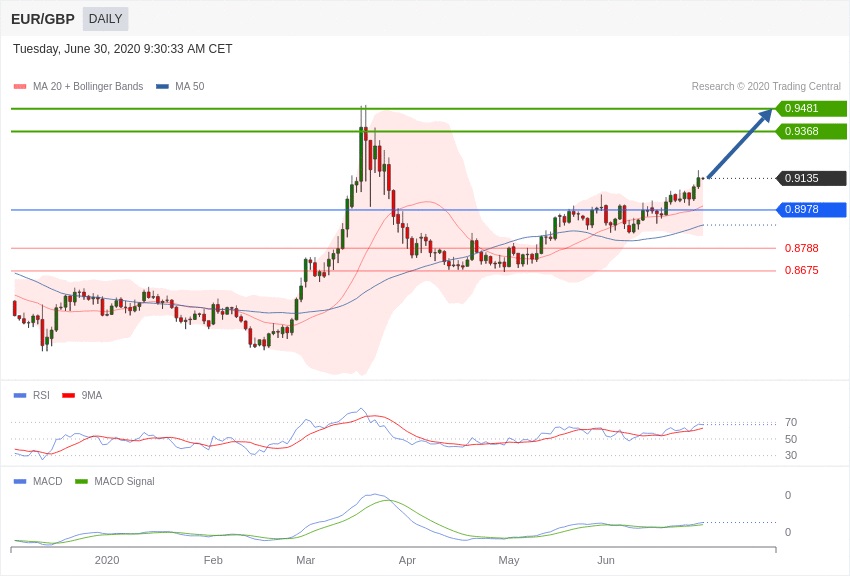Click the blue upward trend arrow
The height and width of the screenshot is (576, 850).
(x=740, y=144)
